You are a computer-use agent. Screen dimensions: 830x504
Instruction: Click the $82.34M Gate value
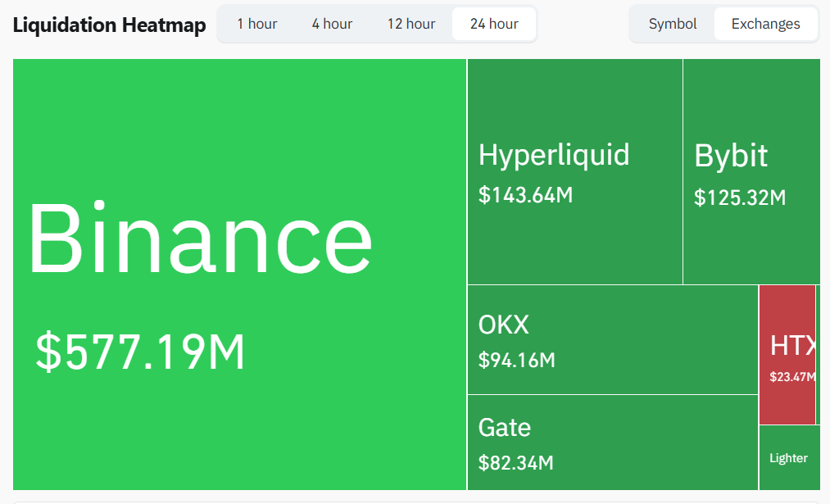(515, 463)
